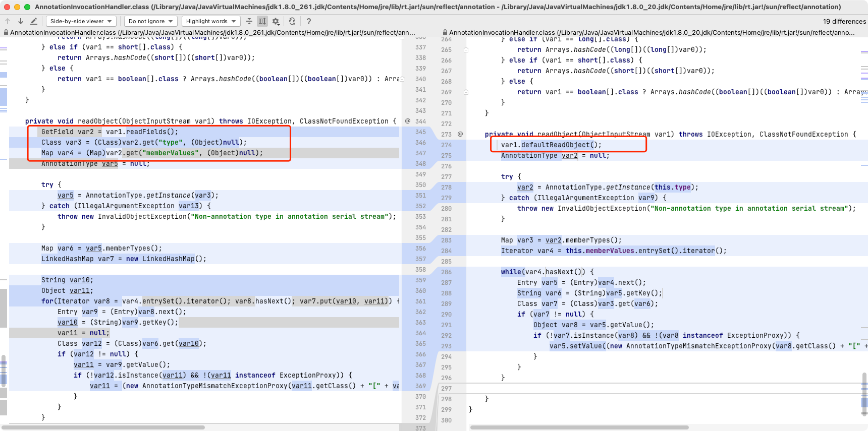Click right file title jdk1.8.0_20 path
The height and width of the screenshot is (431, 868).
(652, 32)
